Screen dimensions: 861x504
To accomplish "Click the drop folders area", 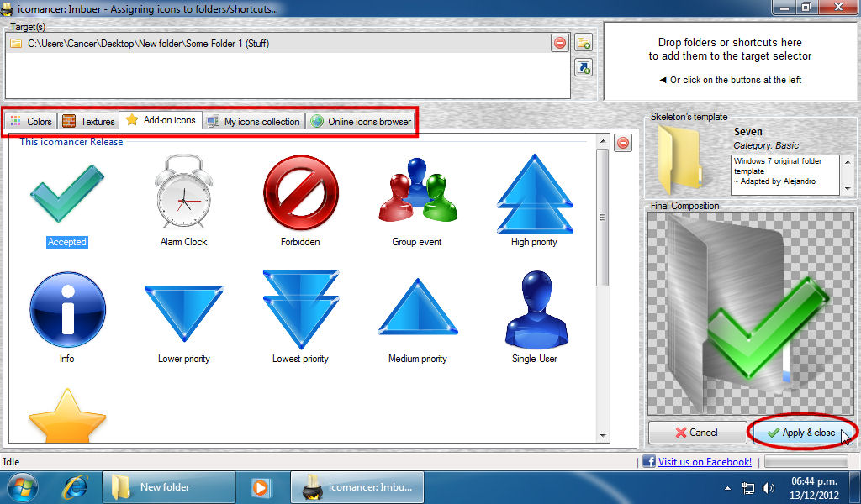I will tap(730, 60).
